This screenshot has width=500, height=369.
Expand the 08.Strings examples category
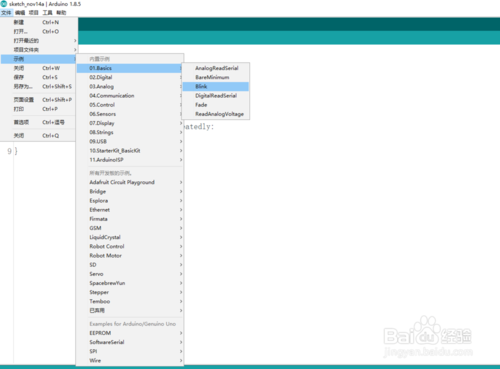(x=130, y=132)
